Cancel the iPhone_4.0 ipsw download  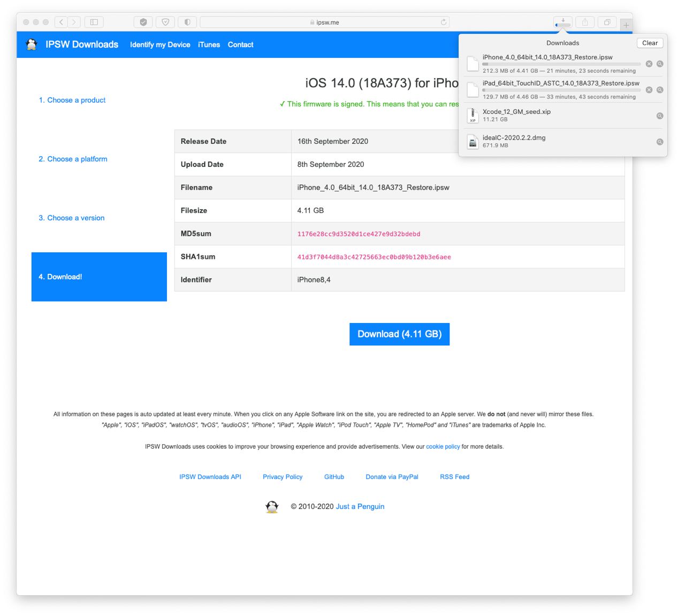pyautogui.click(x=649, y=64)
